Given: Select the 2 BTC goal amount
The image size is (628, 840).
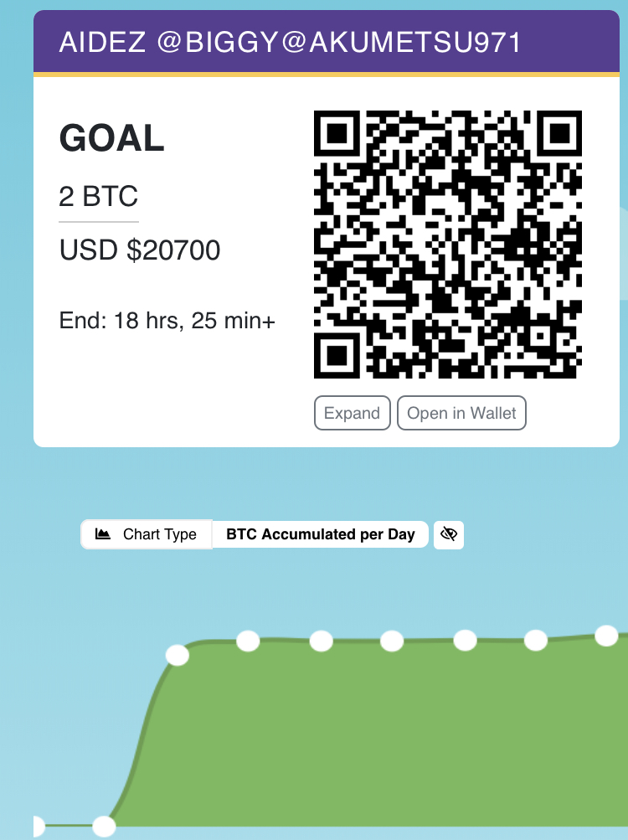Looking at the screenshot, I should click(x=98, y=197).
